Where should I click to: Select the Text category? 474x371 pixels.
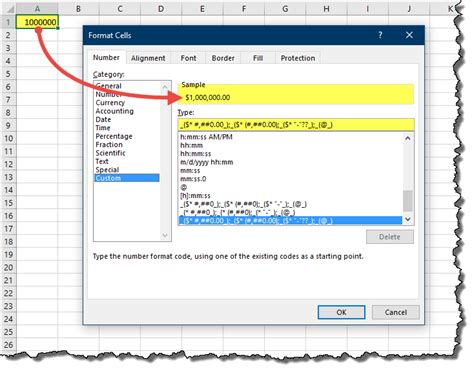pos(102,161)
